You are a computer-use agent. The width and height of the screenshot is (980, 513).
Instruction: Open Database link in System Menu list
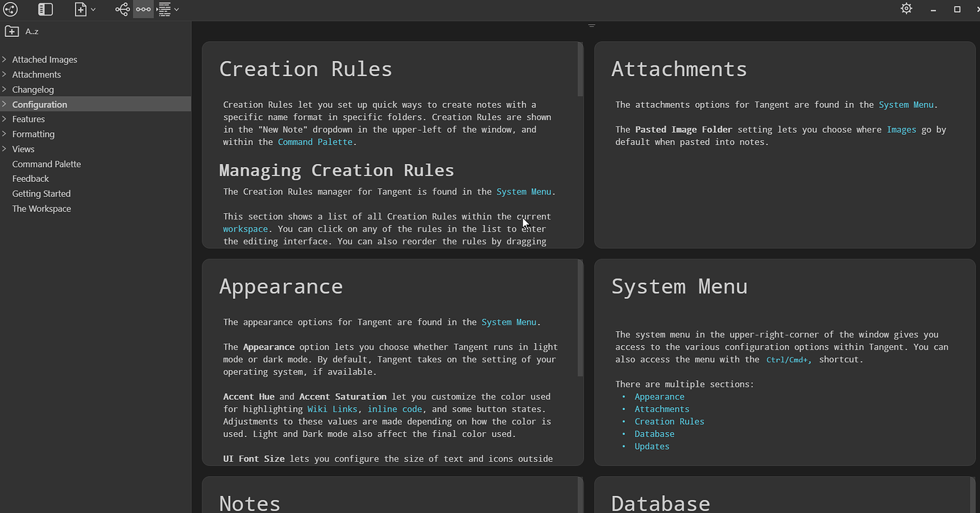click(655, 434)
